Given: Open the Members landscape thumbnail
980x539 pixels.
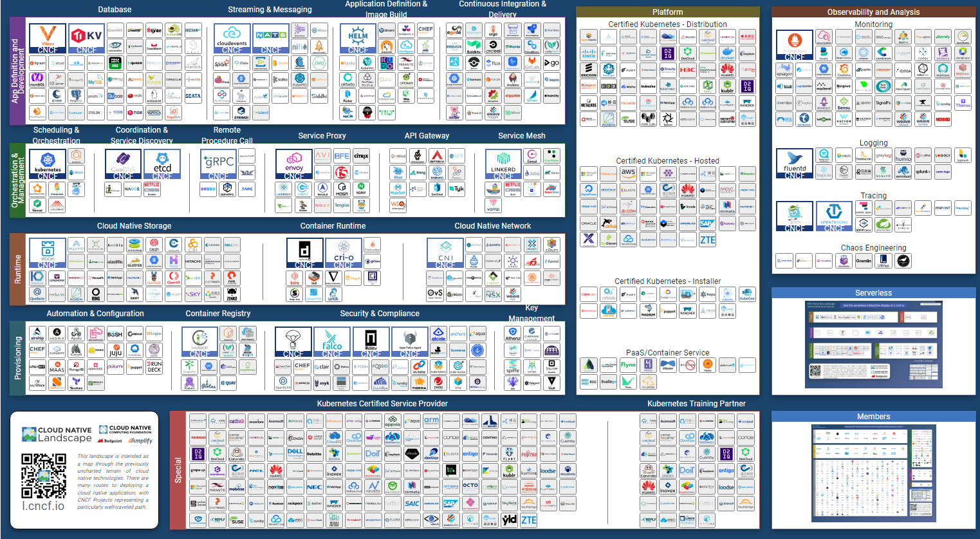Looking at the screenshot, I should 873,473.
